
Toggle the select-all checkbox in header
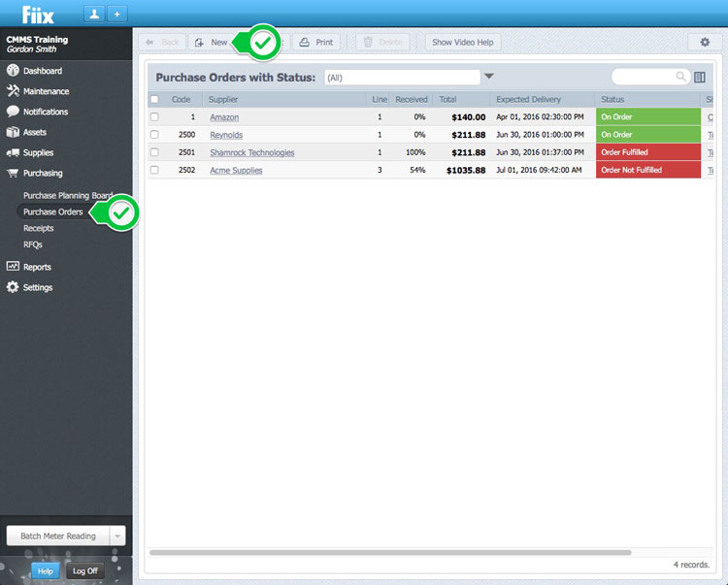click(154, 99)
